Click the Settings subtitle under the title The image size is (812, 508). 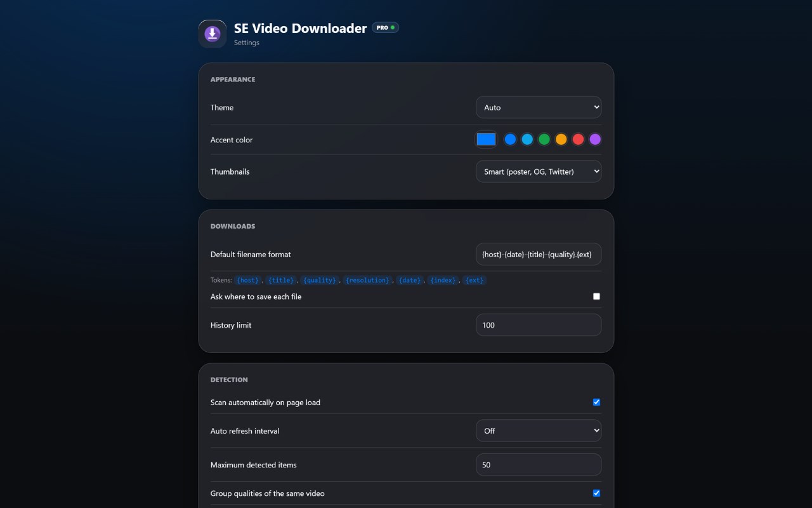coord(247,43)
